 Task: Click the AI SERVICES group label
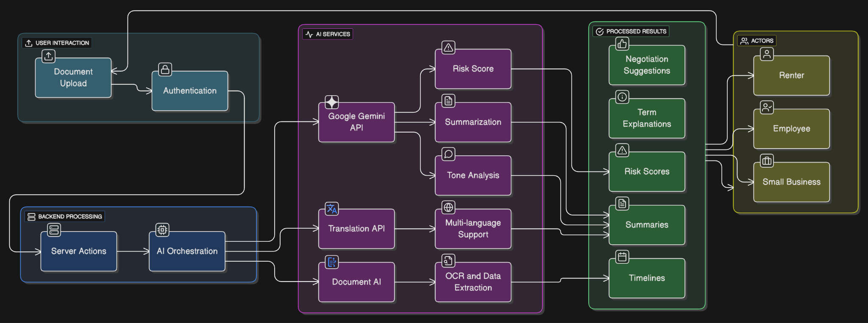pos(328,34)
